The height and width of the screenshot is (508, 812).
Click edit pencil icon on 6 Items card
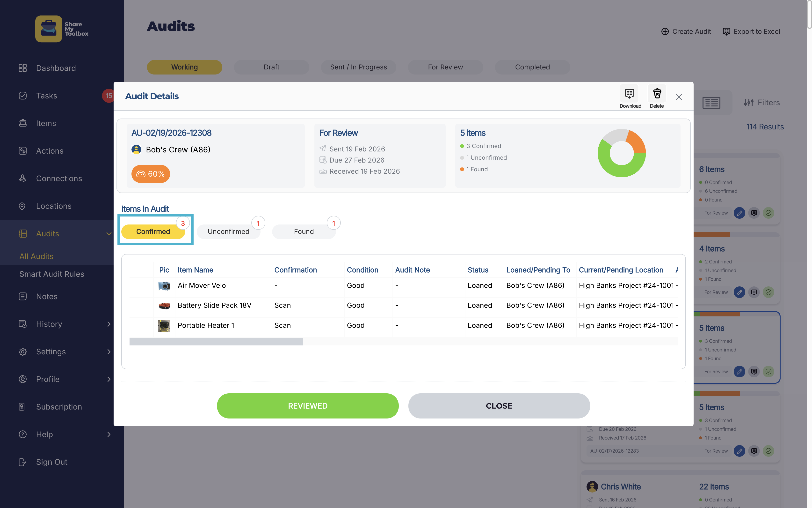pyautogui.click(x=739, y=213)
